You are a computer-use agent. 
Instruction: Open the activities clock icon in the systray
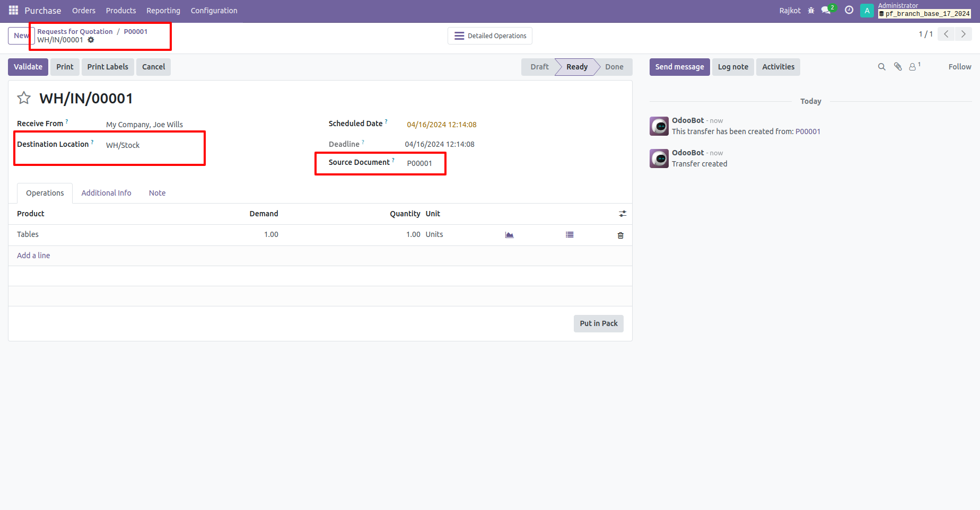coord(848,10)
